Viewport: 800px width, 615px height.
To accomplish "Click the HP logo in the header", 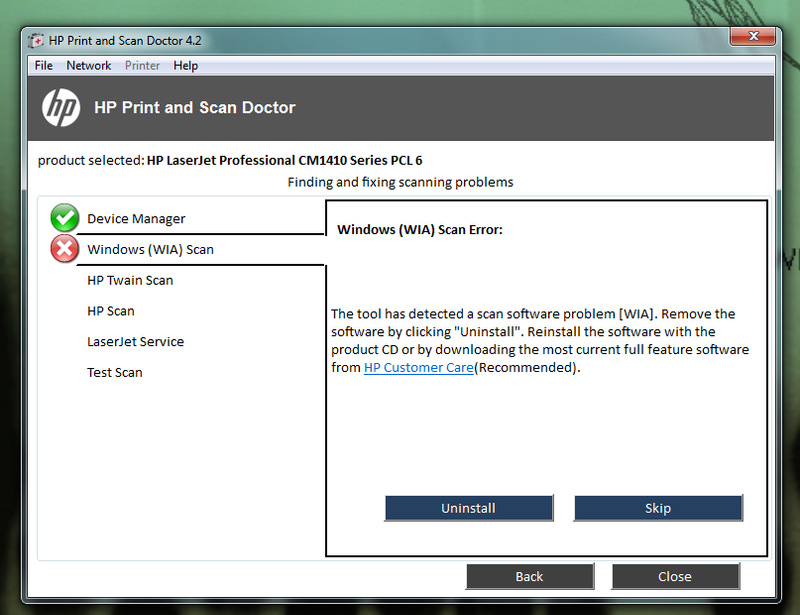I will (x=61, y=108).
